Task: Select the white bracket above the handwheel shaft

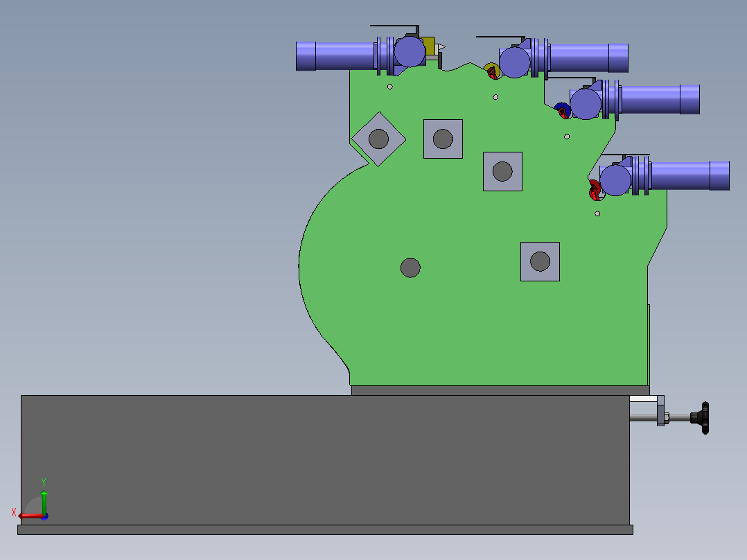Action: pyautogui.click(x=644, y=399)
